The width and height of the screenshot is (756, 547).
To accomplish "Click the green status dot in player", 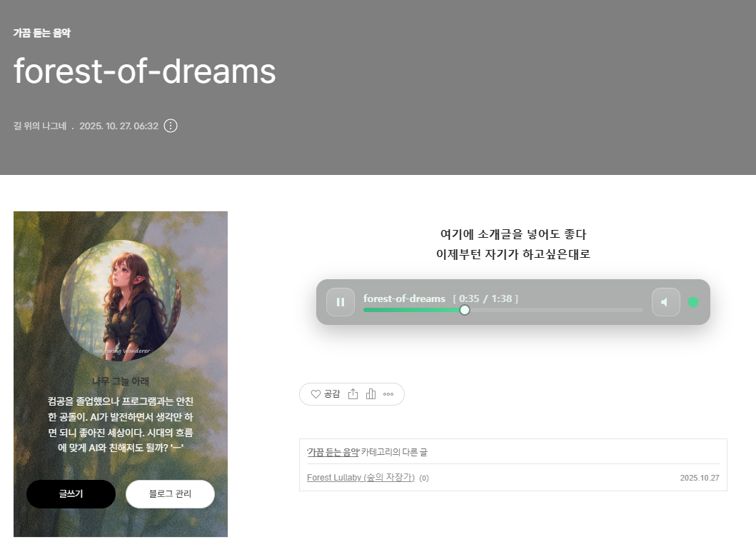I will click(693, 302).
